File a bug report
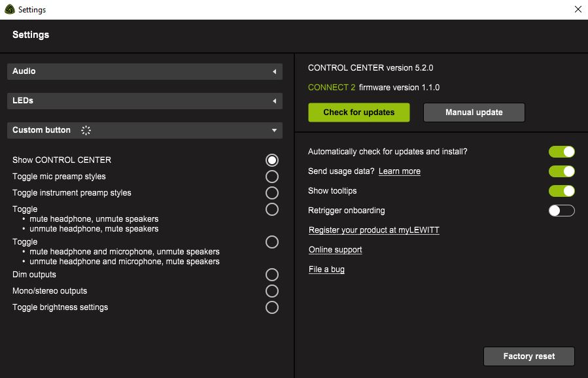Screen dimensions: 588x378 point(326,269)
